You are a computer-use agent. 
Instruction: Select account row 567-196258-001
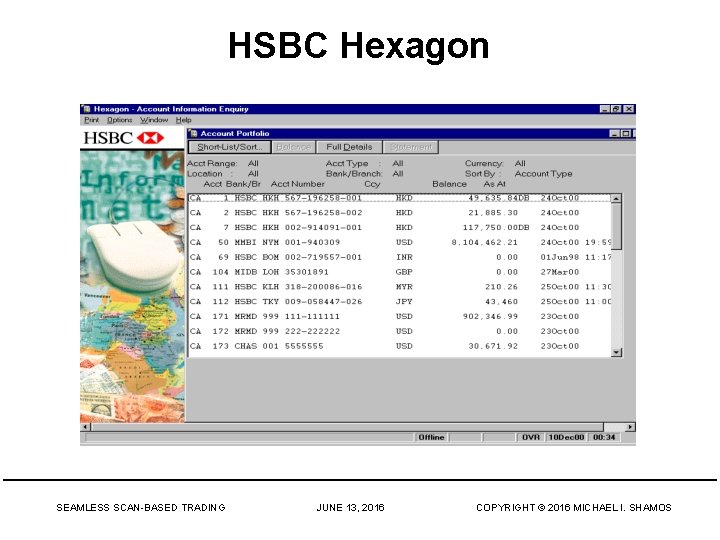click(400, 198)
